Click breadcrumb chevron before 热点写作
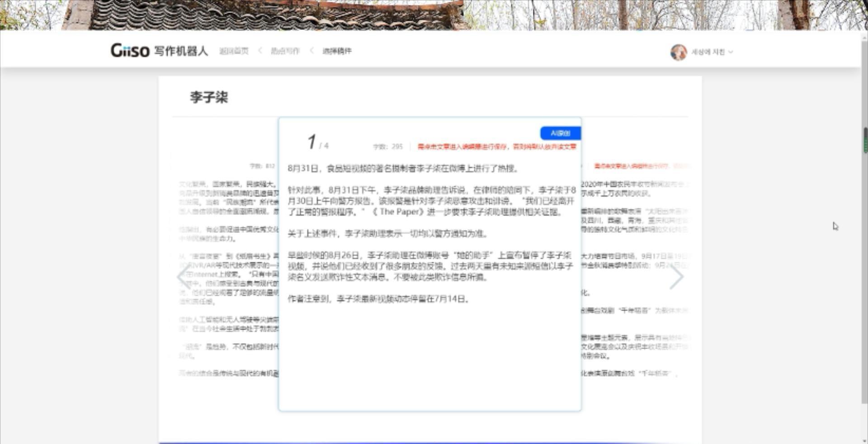Image resolution: width=868 pixels, height=444 pixels. 260,51
